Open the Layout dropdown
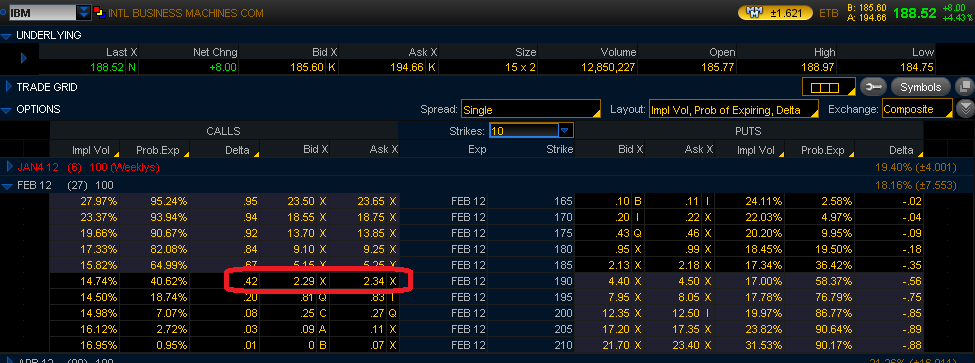Image resolution: width=975 pixels, height=363 pixels. [x=734, y=109]
